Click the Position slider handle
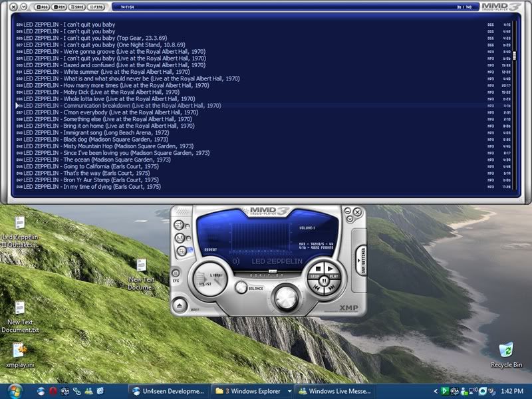The image size is (532, 399). click(x=273, y=271)
